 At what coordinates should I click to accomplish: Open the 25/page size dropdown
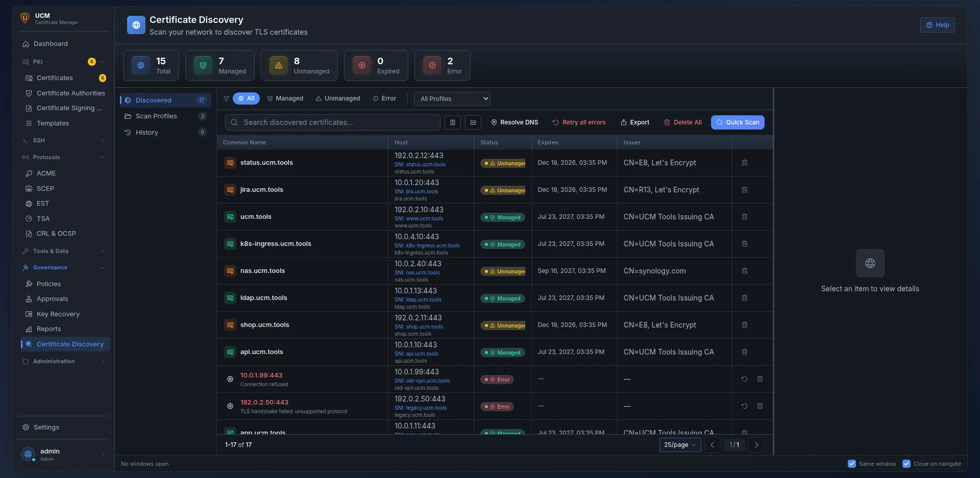(680, 445)
